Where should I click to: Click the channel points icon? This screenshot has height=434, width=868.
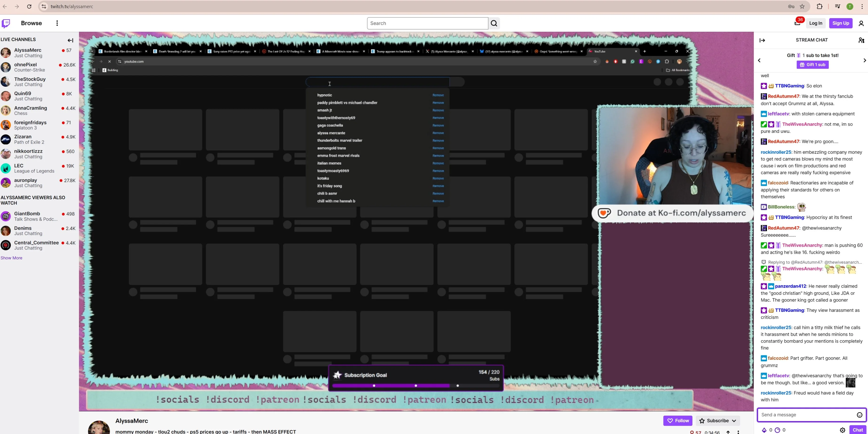(777, 430)
